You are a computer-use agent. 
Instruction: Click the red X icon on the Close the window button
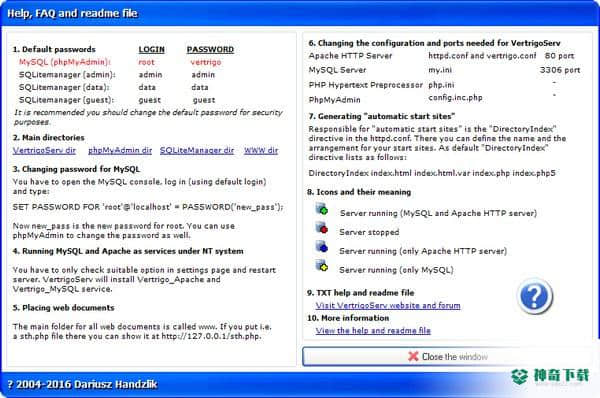click(413, 356)
